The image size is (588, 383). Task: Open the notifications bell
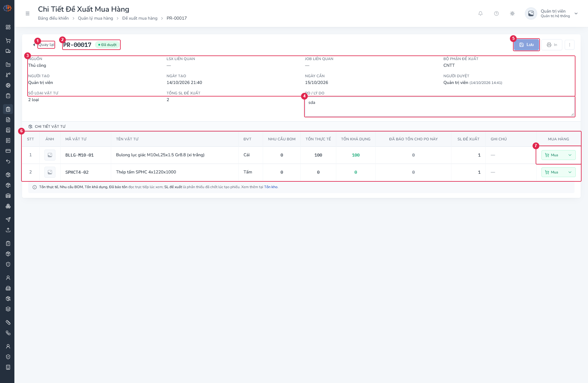(x=481, y=13)
